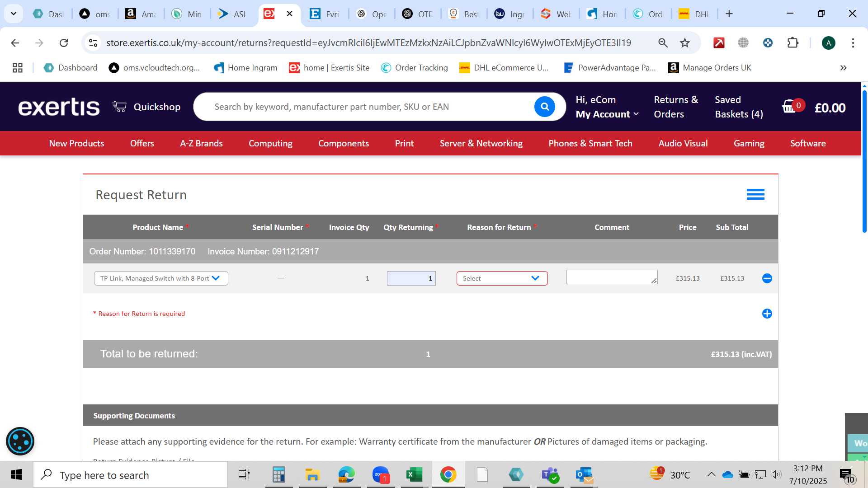Close the active Exertis tab
868x488 pixels.
pos(290,14)
